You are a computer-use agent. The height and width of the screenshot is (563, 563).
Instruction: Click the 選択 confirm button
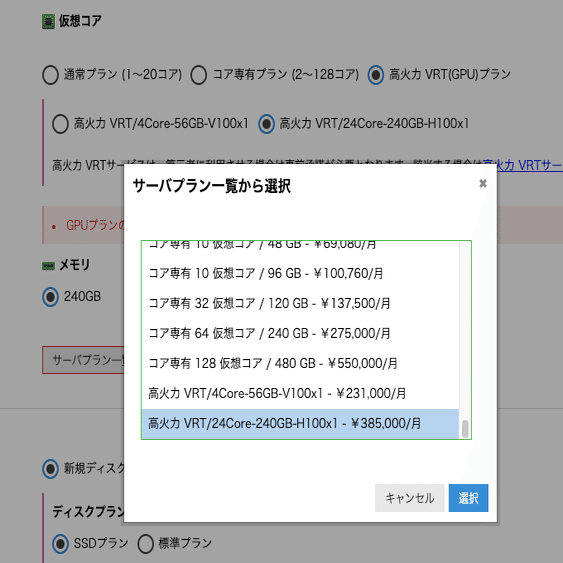pyautogui.click(x=468, y=498)
